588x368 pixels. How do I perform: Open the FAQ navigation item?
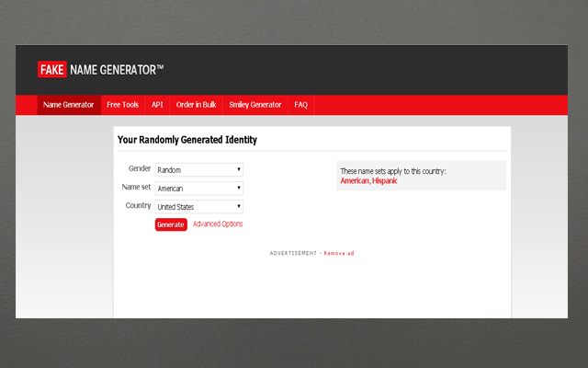pos(301,105)
